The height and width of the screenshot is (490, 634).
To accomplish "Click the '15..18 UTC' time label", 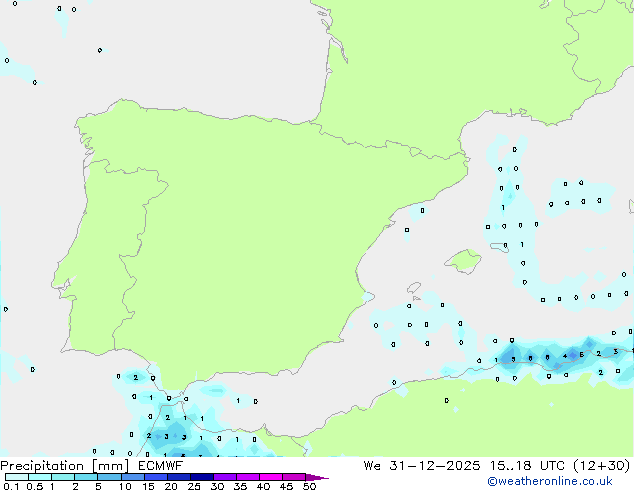I will pyautogui.click(x=528, y=466).
